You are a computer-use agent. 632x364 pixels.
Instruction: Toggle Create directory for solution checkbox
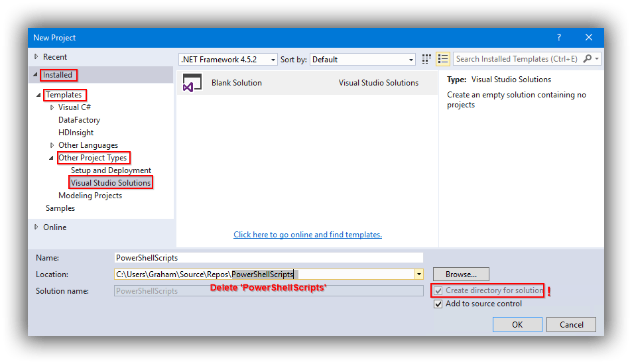click(438, 290)
